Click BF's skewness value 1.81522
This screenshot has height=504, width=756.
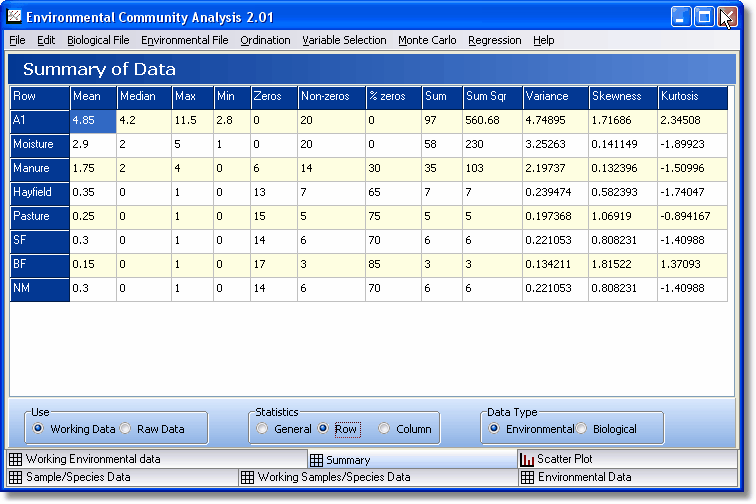623,266
